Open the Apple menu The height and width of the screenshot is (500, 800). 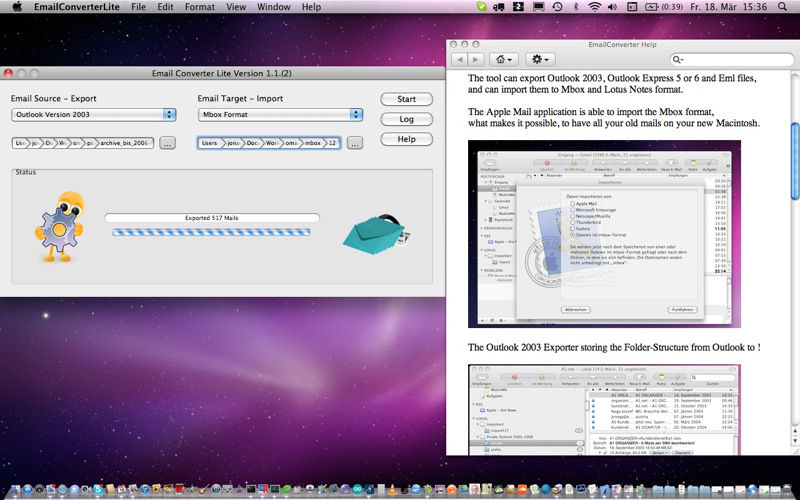click(17, 7)
